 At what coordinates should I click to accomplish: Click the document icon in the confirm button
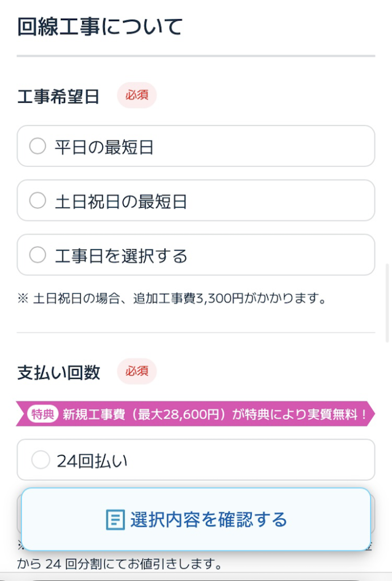click(116, 519)
